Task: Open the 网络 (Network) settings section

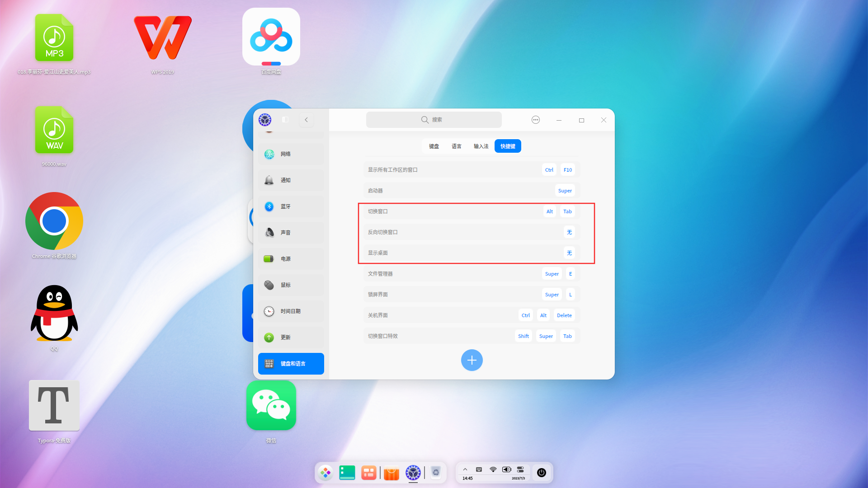Action: pos(291,154)
